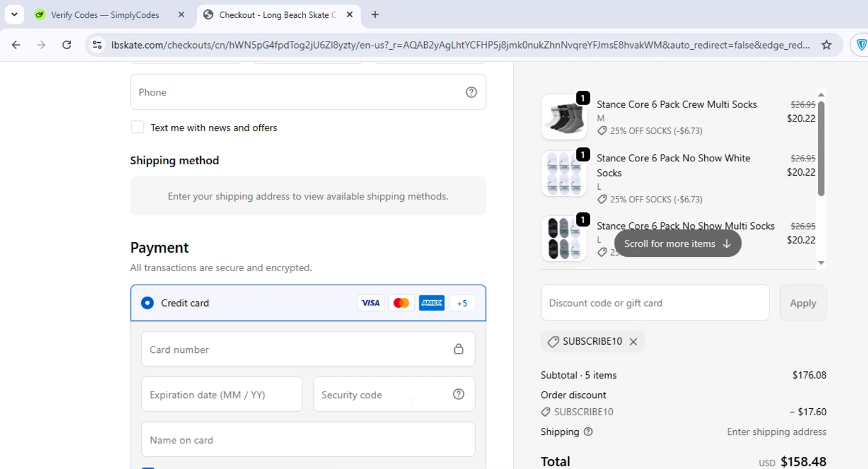The image size is (868, 469).
Task: Focus the Expiration date field
Action: coord(222,394)
